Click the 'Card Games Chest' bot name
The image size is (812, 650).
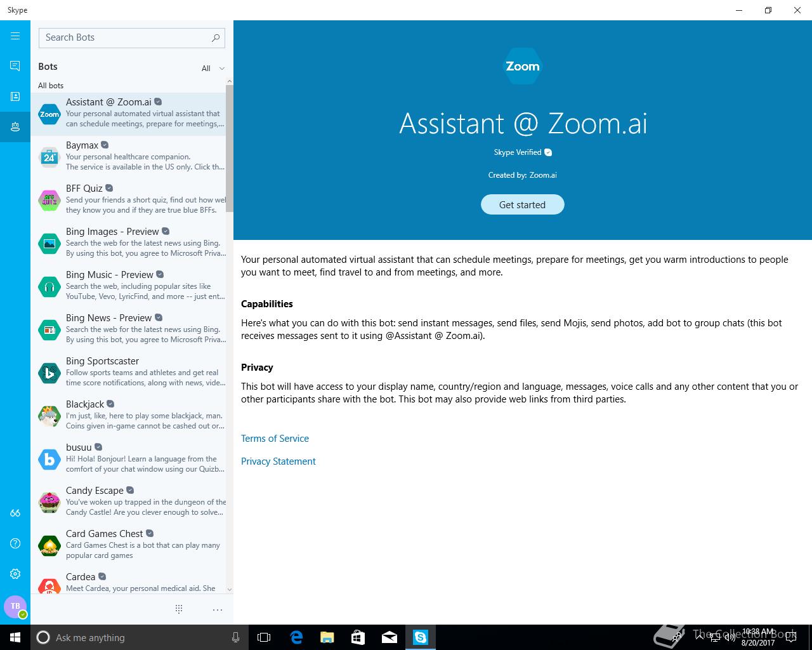pos(104,534)
